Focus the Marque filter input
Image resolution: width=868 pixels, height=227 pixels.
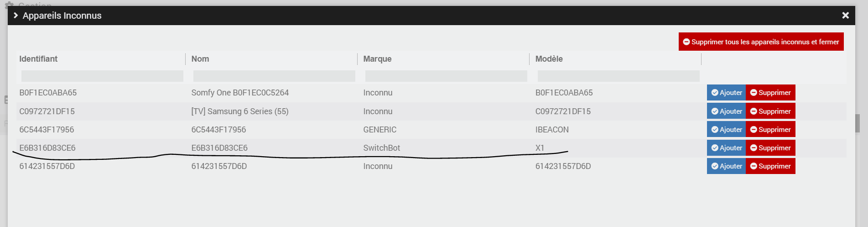click(x=446, y=76)
